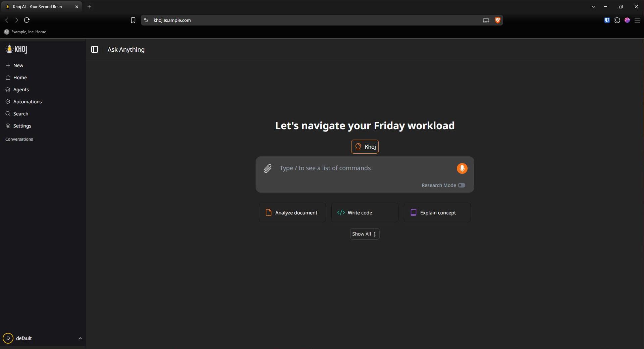Click the screen cast icon in the address bar
Viewport: 644px width, 349px height.
(x=486, y=20)
